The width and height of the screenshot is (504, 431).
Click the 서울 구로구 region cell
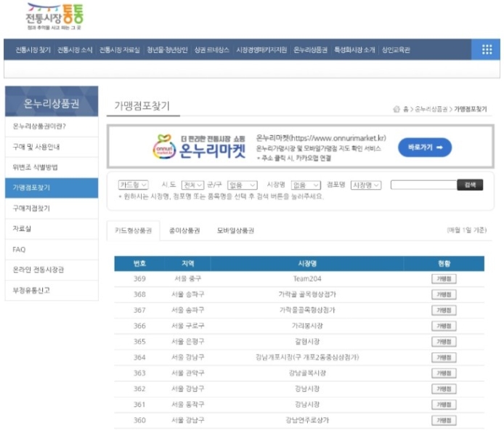[x=187, y=326]
